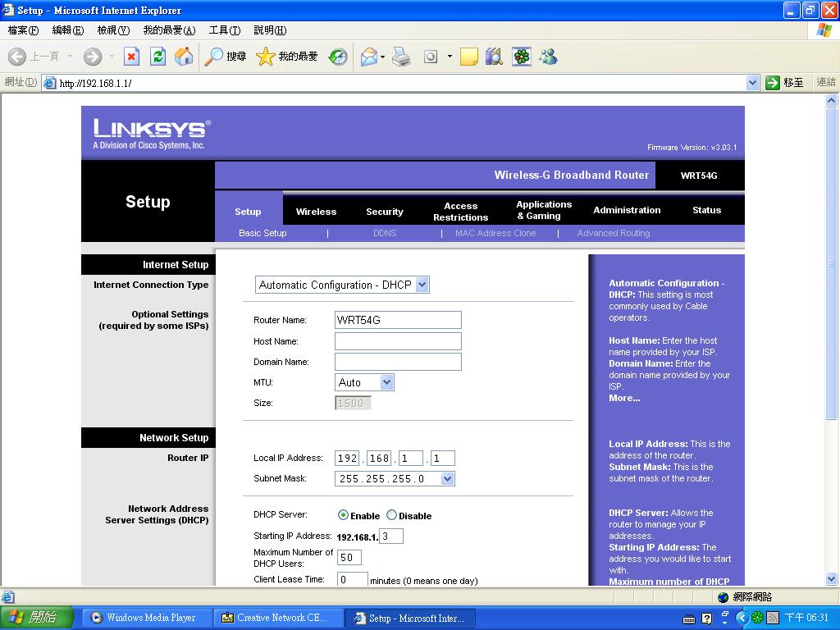The height and width of the screenshot is (630, 840).
Task: Click the 連結 Links toolbar label
Action: pos(825,82)
